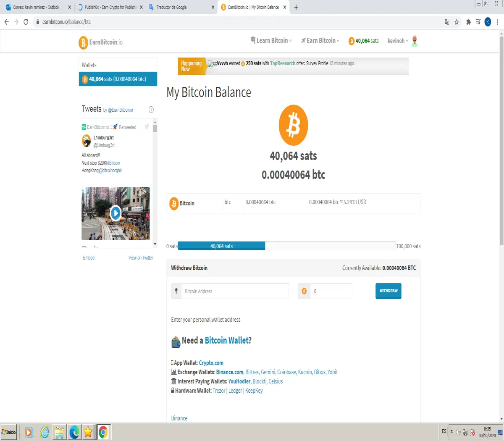Click the browser back arrow
The height and width of the screenshot is (441, 504).
pos(7,22)
